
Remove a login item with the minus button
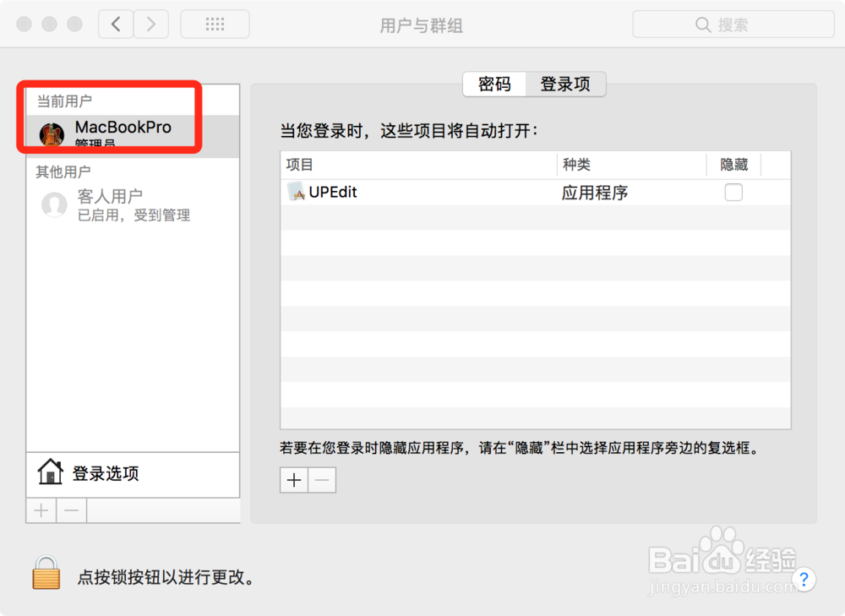(322, 480)
